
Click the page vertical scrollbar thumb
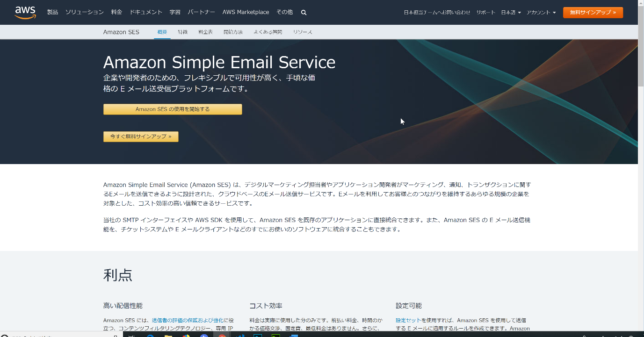641,47
